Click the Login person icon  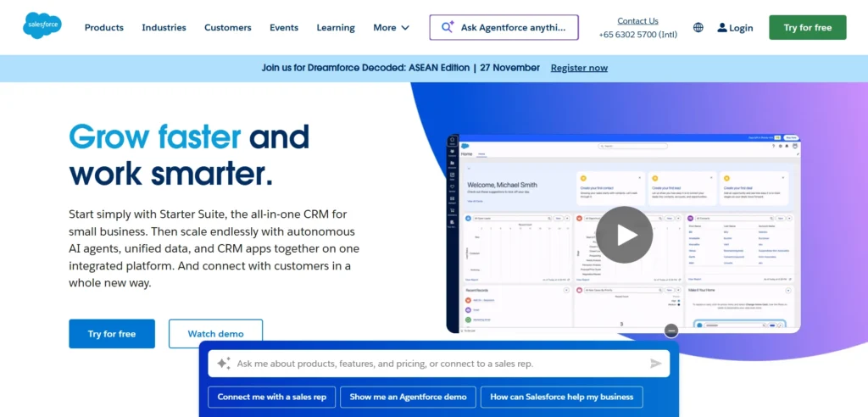pyautogui.click(x=722, y=28)
